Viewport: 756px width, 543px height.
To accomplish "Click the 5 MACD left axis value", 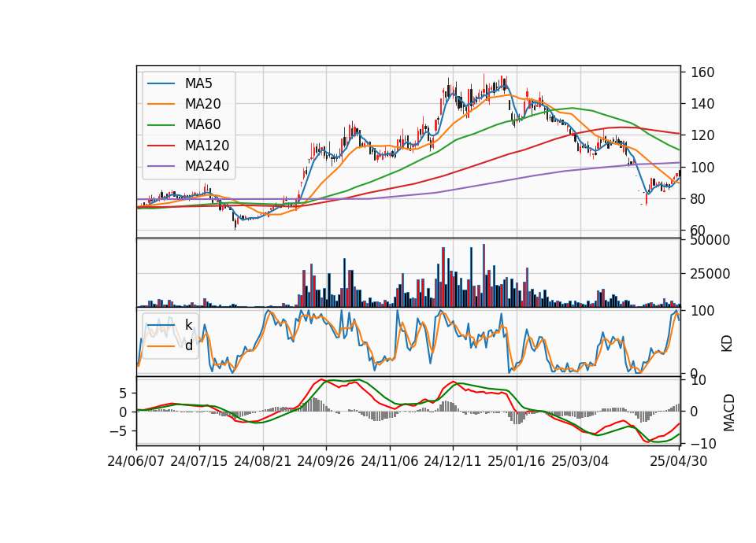I will (x=123, y=393).
